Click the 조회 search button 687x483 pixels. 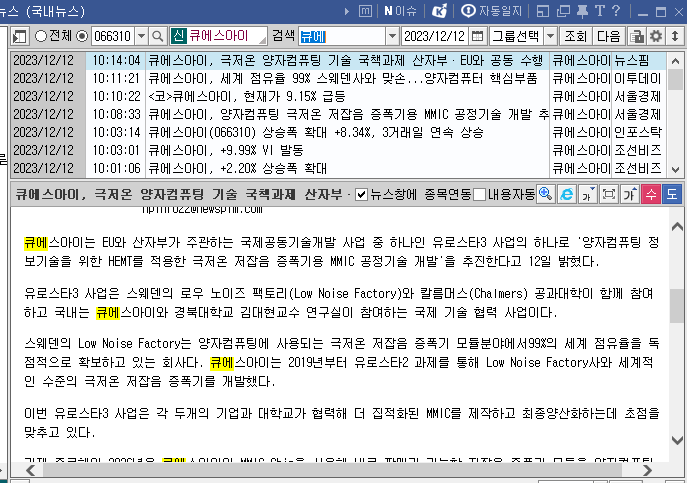click(575, 36)
